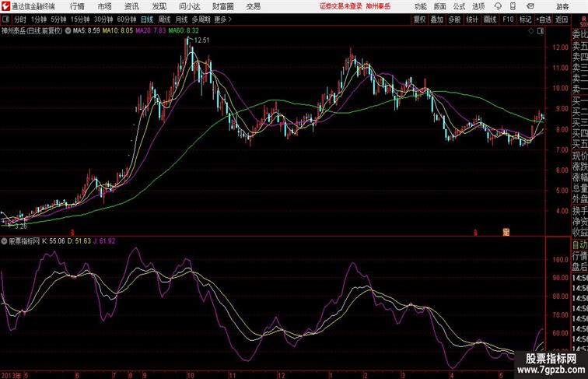Switch to 60分钟 period tab
This screenshot has width=588, height=379.
point(127,19)
